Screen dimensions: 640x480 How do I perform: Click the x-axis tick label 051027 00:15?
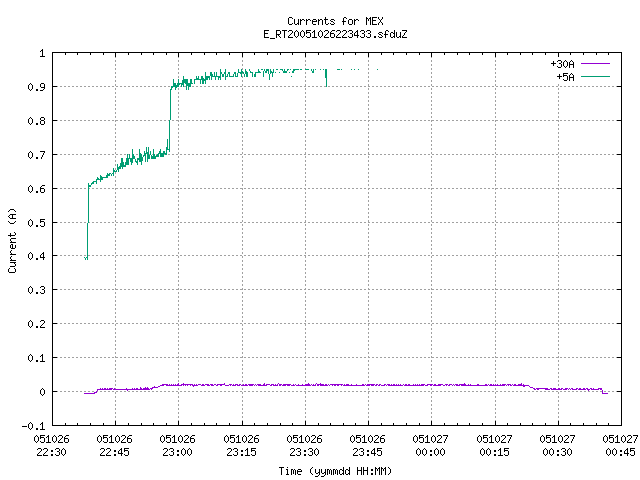[x=495, y=446]
